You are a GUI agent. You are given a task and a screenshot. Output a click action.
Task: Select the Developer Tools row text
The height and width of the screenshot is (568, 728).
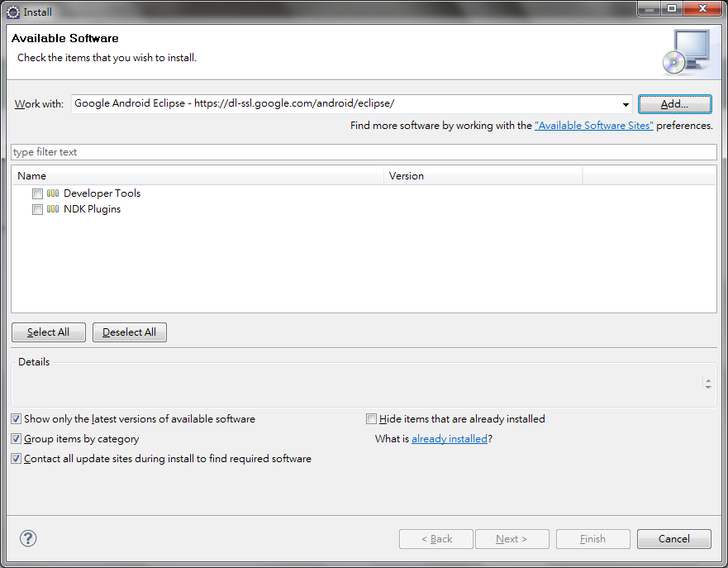102,193
